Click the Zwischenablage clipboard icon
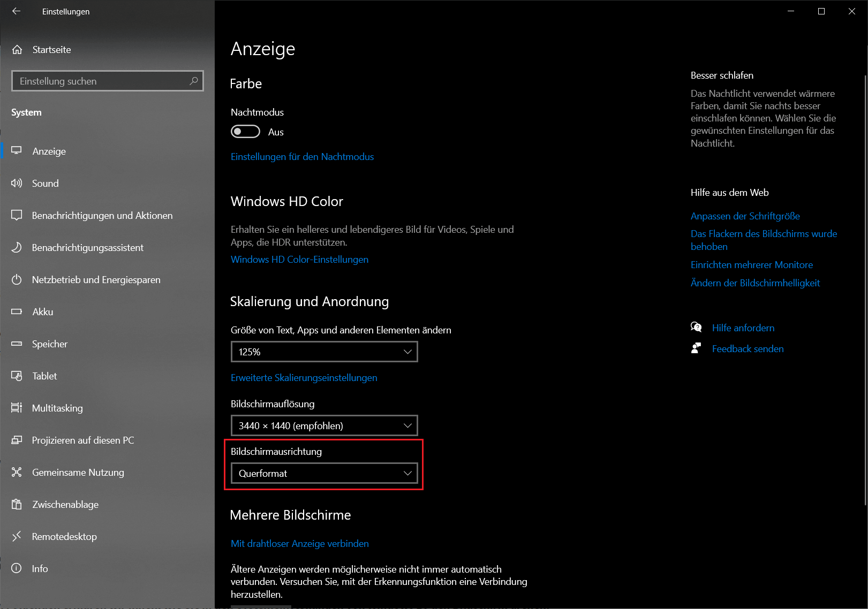The width and height of the screenshot is (868, 609). [17, 504]
